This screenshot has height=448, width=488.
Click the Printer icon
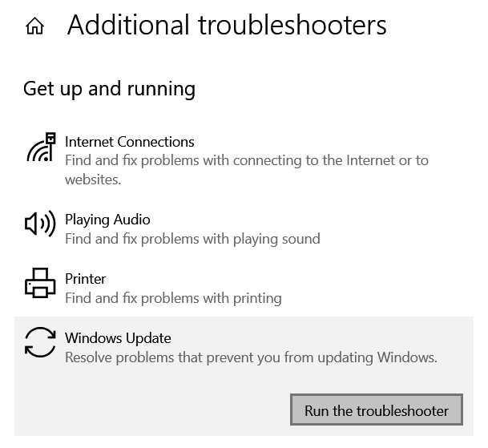pos(40,284)
